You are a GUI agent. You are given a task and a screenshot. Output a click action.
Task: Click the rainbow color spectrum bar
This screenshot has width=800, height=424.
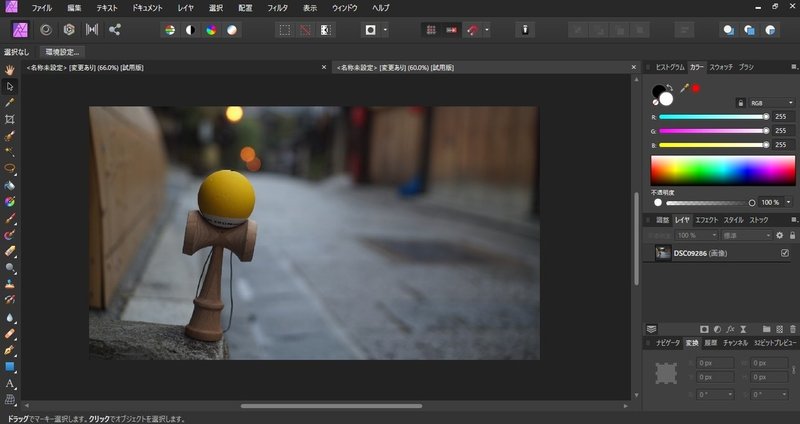[722, 170]
